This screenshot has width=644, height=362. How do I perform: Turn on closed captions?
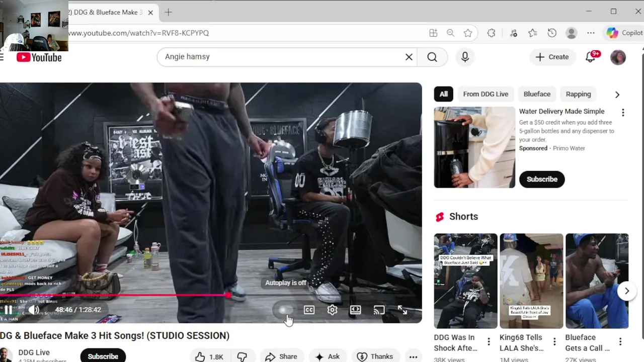[x=309, y=310]
